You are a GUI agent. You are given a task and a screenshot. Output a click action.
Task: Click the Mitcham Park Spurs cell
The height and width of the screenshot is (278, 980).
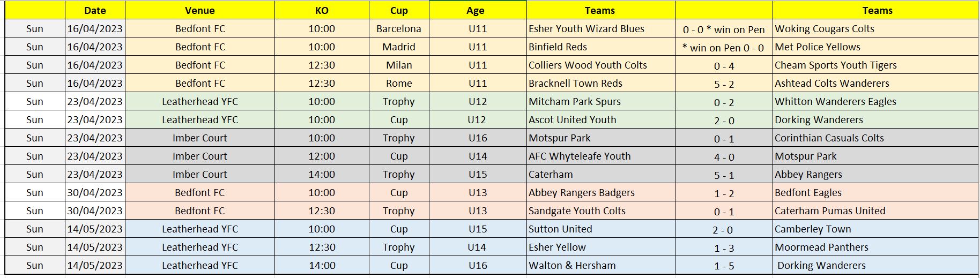[600, 102]
